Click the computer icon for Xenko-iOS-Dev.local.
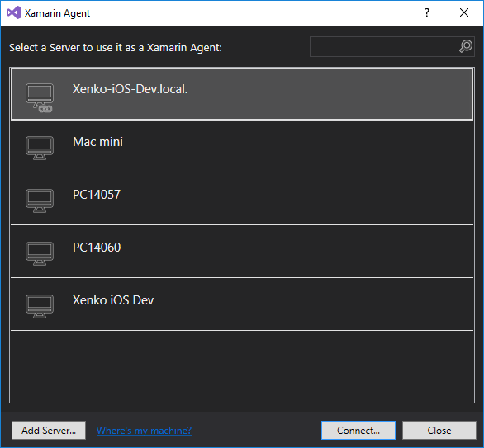Image resolution: width=484 pixels, height=448 pixels. click(39, 97)
